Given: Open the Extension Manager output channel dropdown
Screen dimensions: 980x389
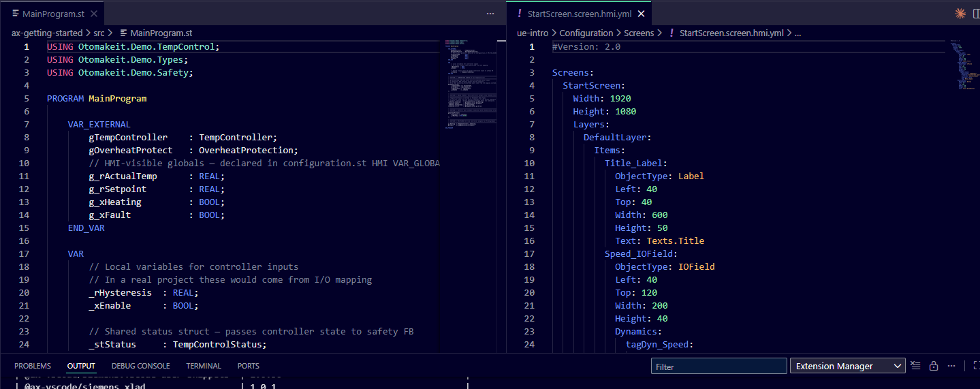Looking at the screenshot, I should 847,367.
